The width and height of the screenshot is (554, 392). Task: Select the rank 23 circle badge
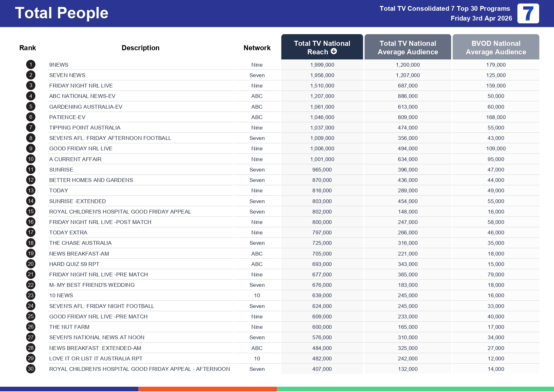31,295
